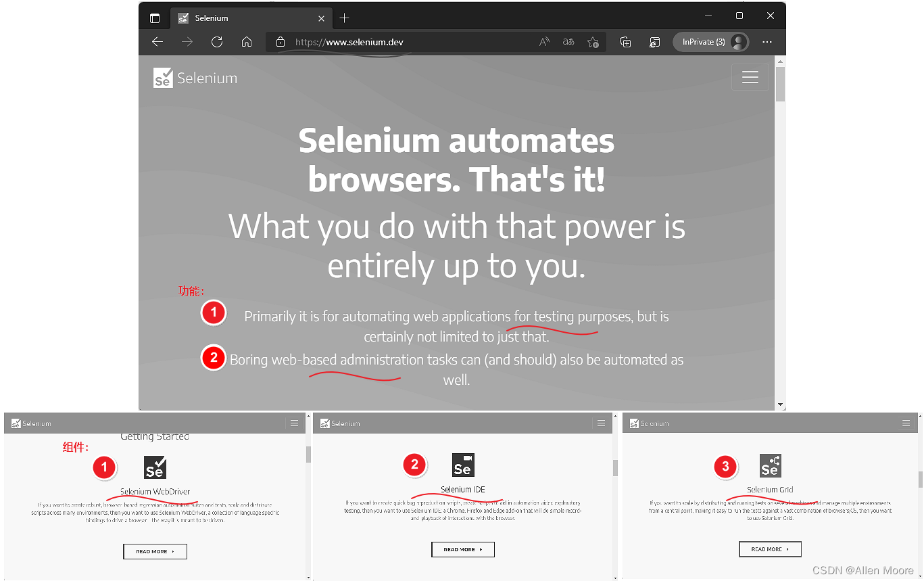Click the WebDriver panel scrollbar thumb
924x581 pixels.
point(309,455)
